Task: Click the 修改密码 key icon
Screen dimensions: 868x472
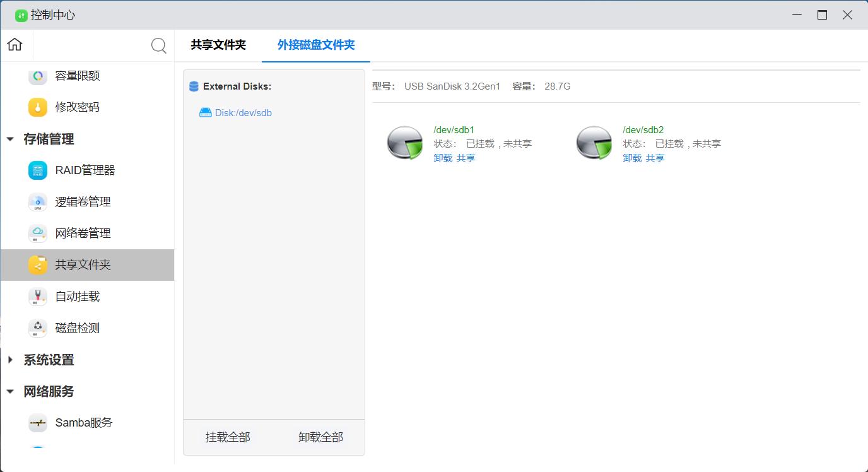Action: 38,107
